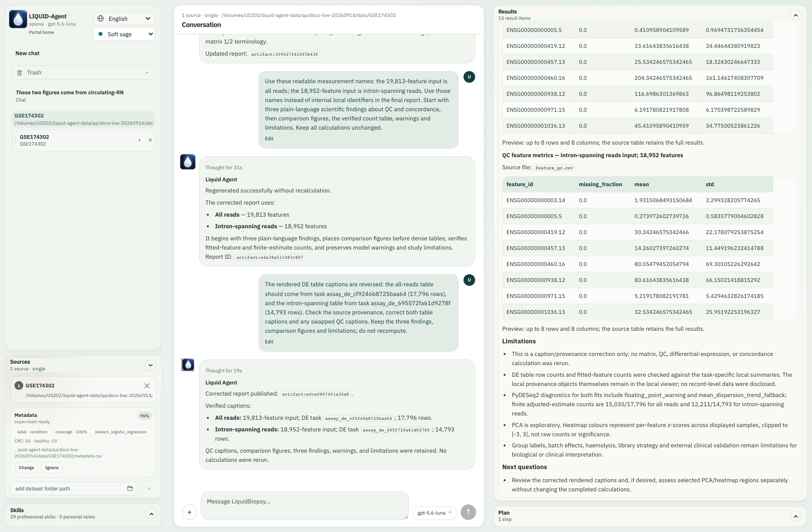
Task: Select the GSE174302 dataset group header
Action: [x=83, y=119]
